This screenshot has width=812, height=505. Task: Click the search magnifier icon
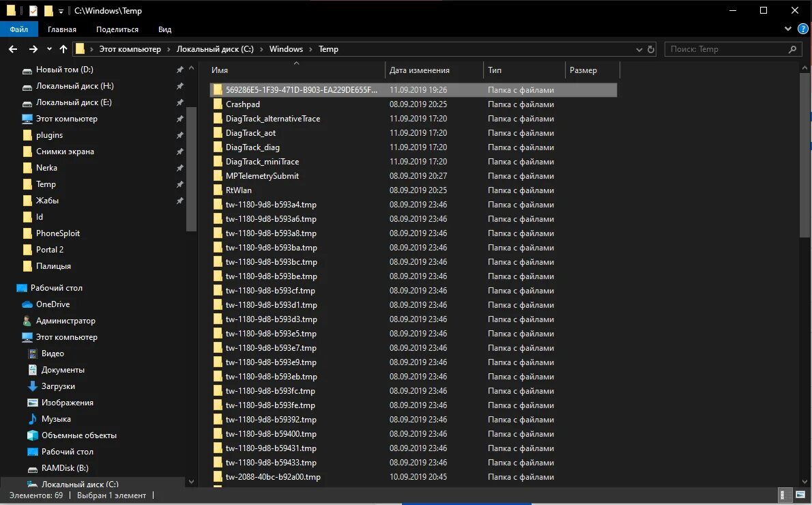click(x=792, y=49)
